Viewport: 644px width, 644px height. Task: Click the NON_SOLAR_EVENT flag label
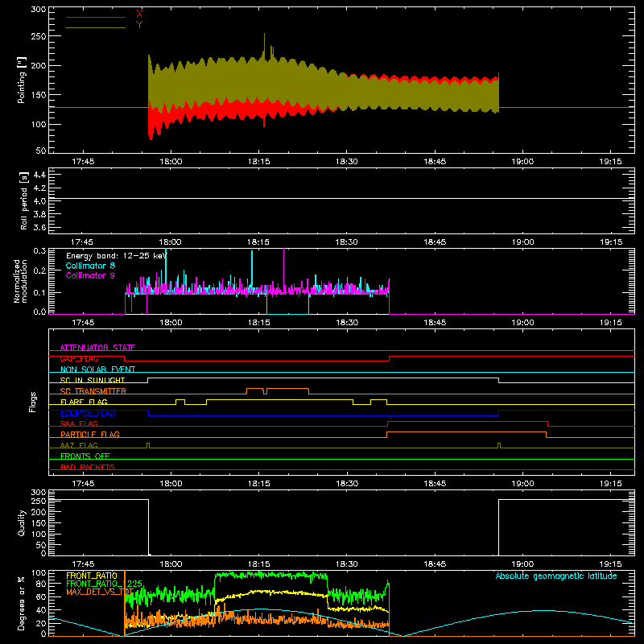(97, 369)
